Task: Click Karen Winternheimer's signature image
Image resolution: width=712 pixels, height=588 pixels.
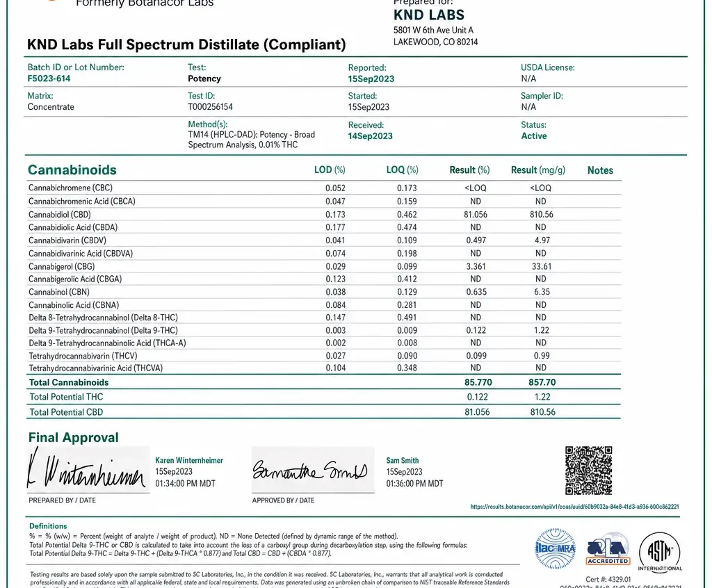Action: click(x=88, y=469)
